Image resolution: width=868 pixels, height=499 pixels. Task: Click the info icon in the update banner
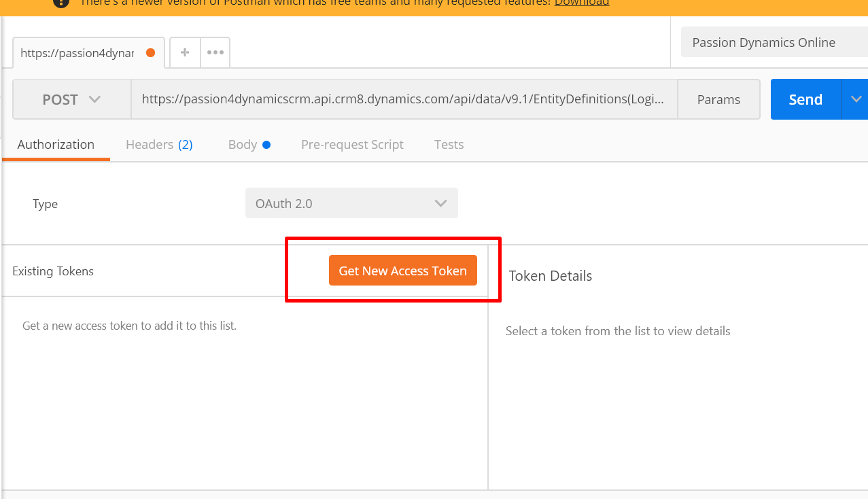[60, 2]
